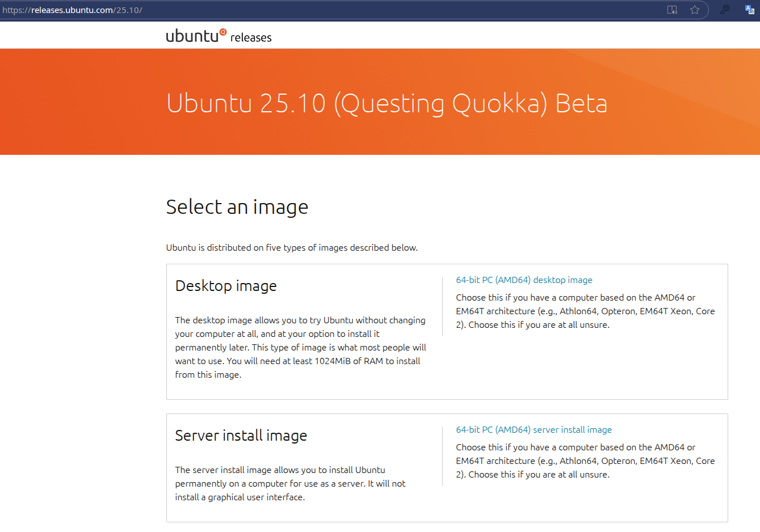
Task: Click the Ubuntu 25.10 Questing Quokka Beta title
Action: [x=387, y=104]
